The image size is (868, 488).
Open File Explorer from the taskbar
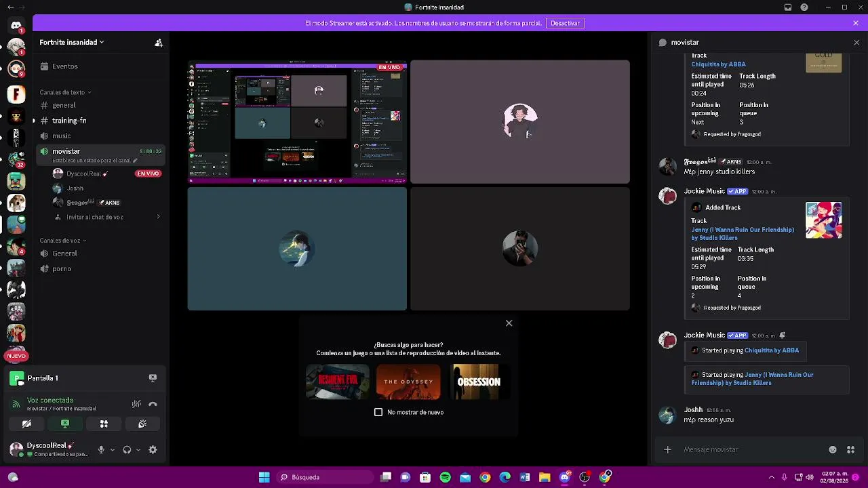click(x=545, y=477)
